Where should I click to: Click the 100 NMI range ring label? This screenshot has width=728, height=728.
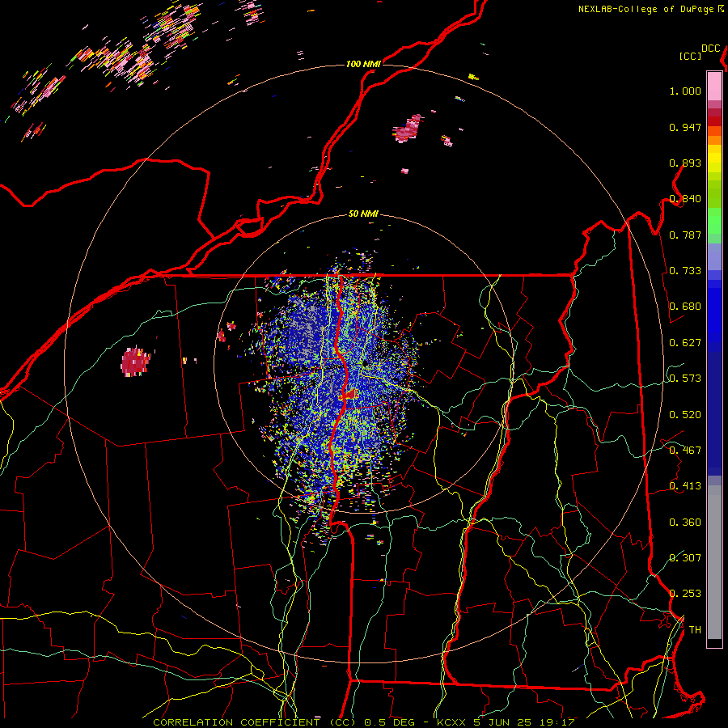pyautogui.click(x=363, y=64)
